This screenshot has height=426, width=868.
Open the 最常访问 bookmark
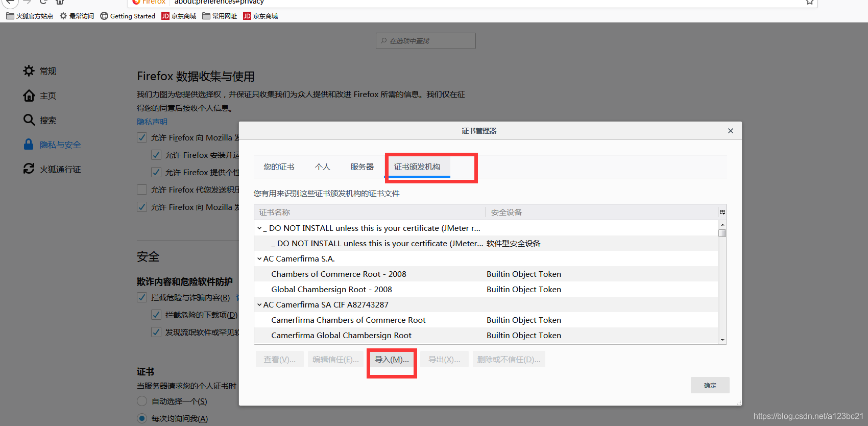click(77, 16)
